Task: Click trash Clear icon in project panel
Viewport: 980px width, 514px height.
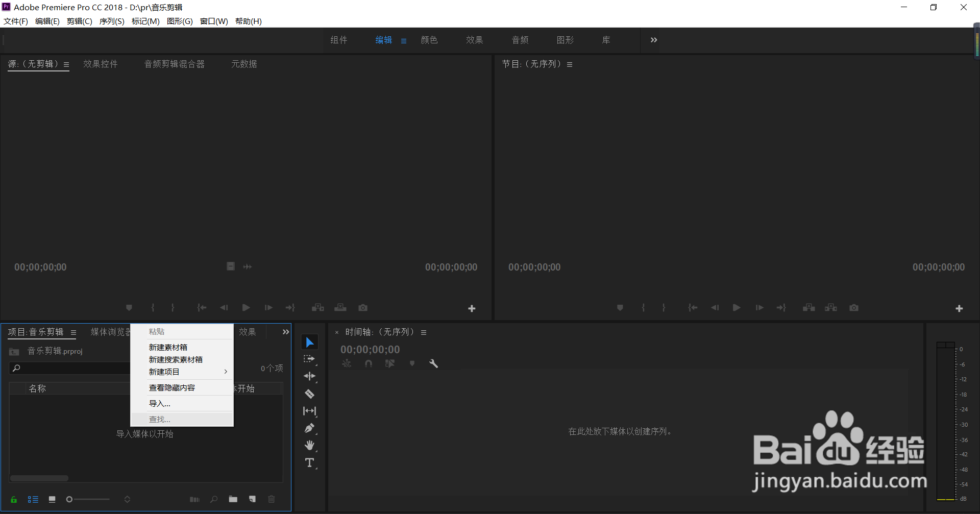Action: coord(272,499)
